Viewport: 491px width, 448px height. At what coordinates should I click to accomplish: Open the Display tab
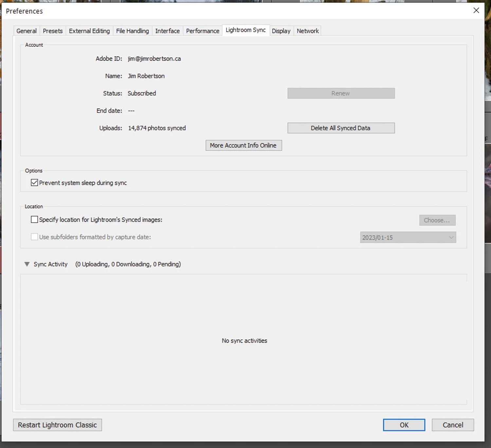[x=281, y=31]
